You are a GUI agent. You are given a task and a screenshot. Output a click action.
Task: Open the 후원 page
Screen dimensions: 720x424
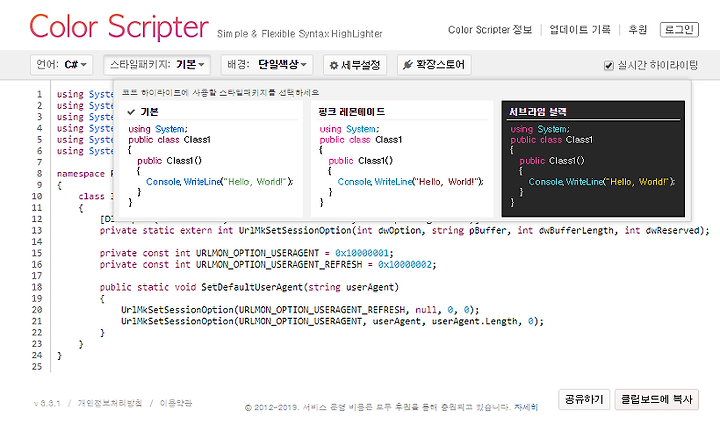pos(637,30)
